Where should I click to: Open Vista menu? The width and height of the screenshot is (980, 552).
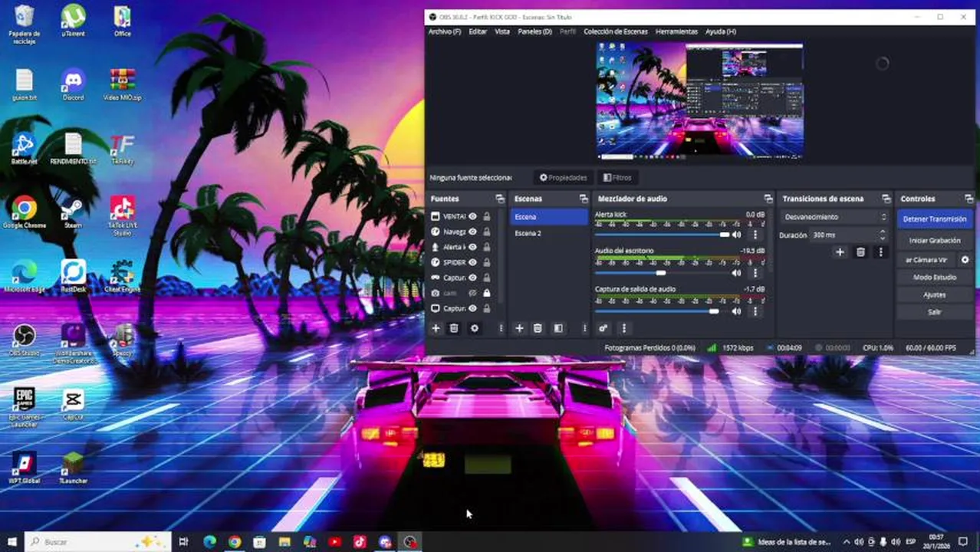click(x=502, y=31)
